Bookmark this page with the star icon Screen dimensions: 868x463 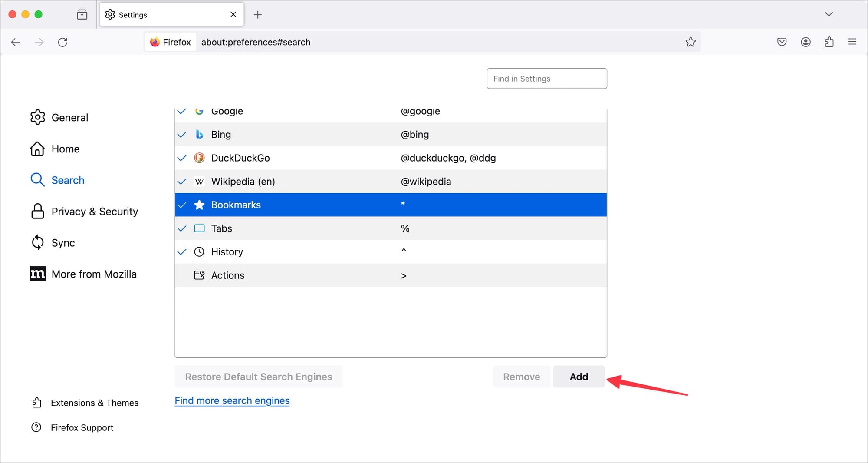click(x=690, y=42)
